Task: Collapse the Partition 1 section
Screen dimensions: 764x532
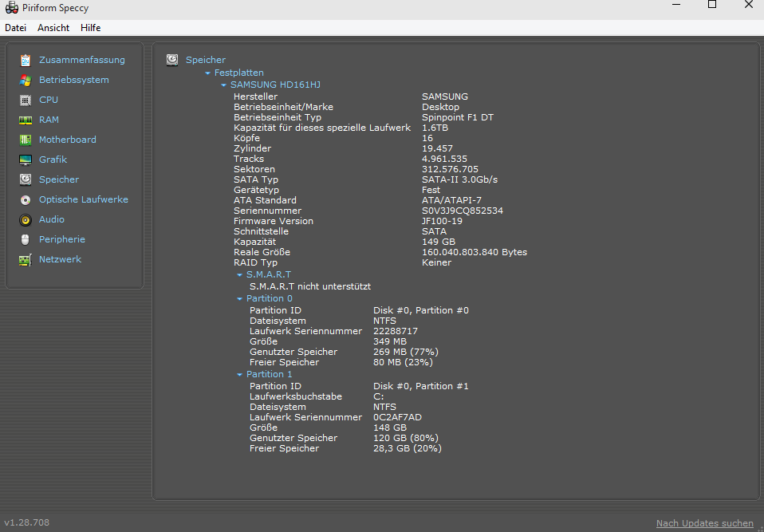Action: (x=239, y=375)
